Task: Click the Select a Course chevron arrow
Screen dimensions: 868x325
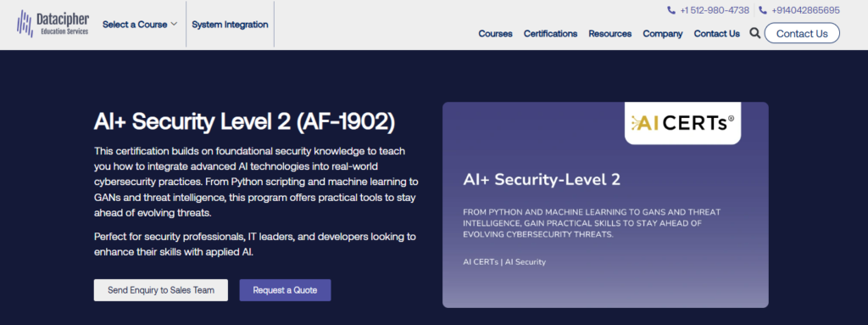Action: click(174, 25)
